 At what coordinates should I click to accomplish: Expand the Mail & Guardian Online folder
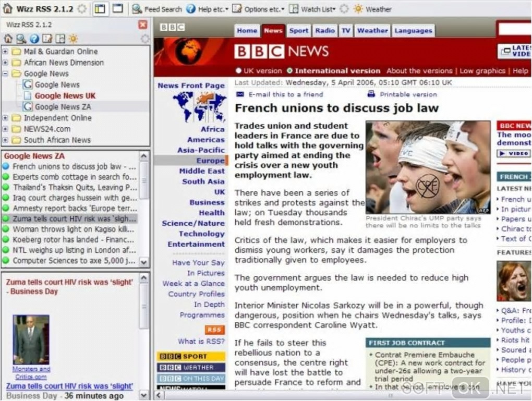[5, 52]
